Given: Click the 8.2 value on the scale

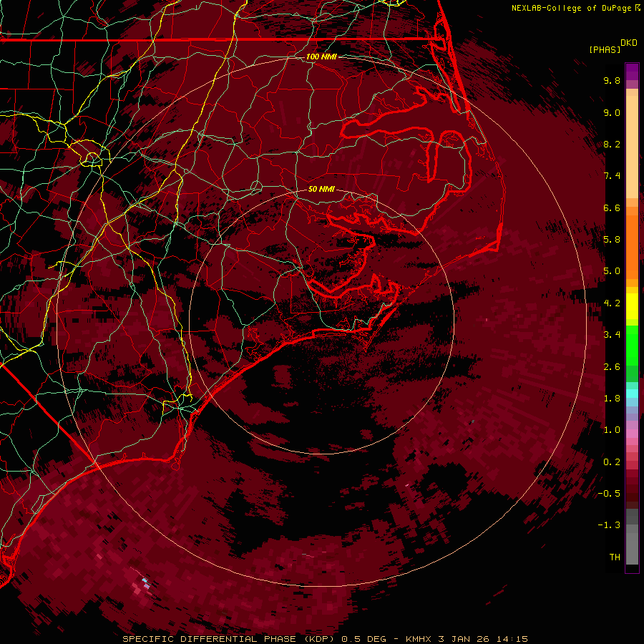Looking at the screenshot, I should (x=612, y=144).
